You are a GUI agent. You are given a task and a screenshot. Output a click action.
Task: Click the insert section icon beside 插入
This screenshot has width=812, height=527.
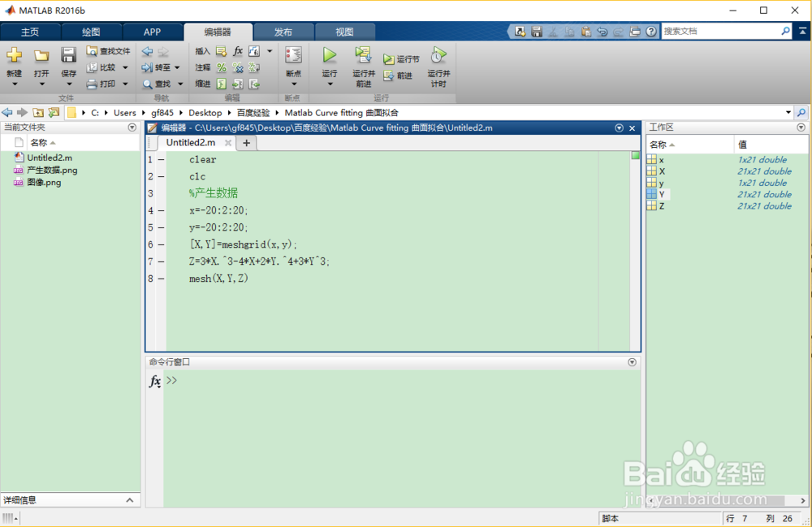pos(221,51)
